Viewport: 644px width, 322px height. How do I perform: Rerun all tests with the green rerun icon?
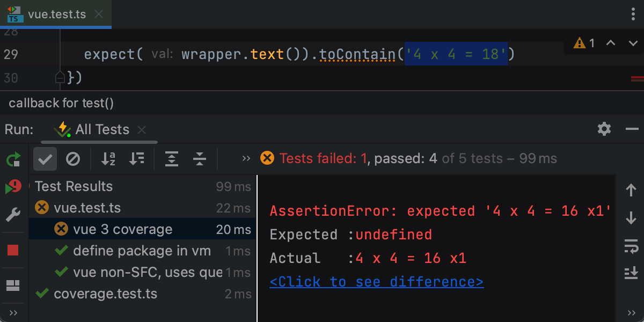click(13, 159)
